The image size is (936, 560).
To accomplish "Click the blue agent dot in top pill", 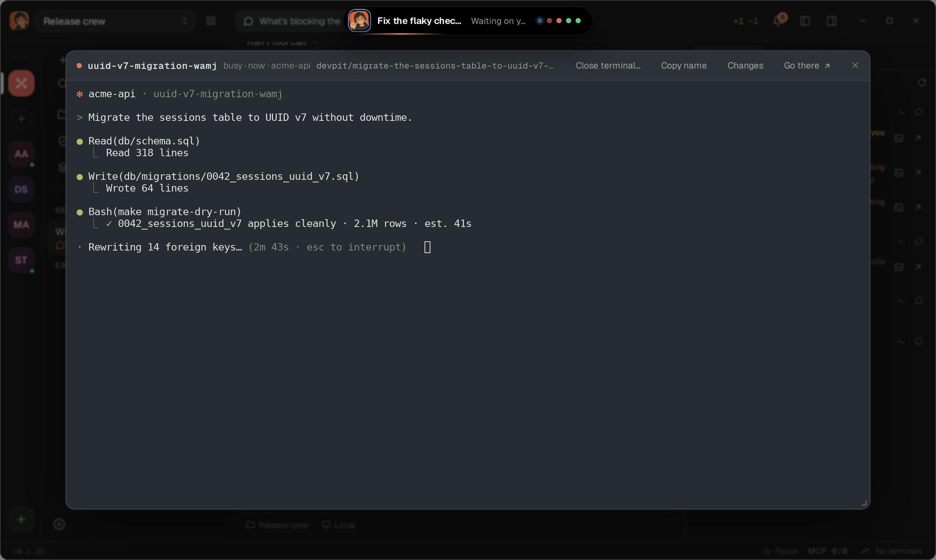I will [x=540, y=21].
